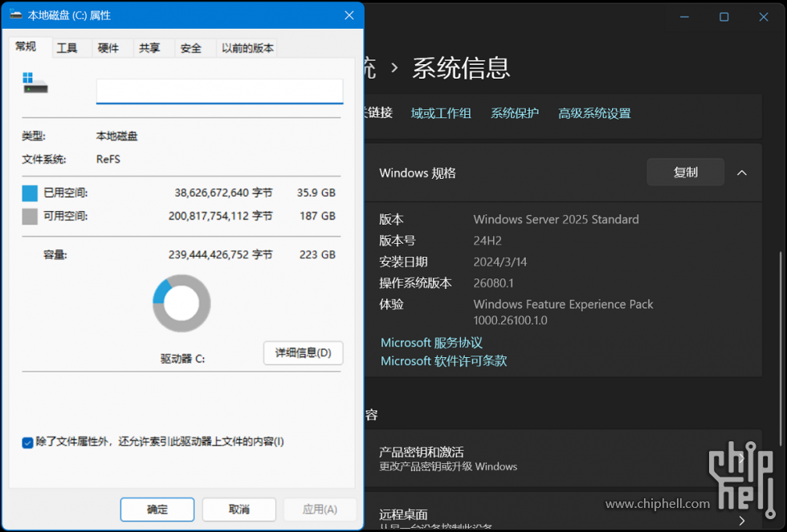Open the 共享 tab
The width and height of the screenshot is (787, 532).
point(149,48)
